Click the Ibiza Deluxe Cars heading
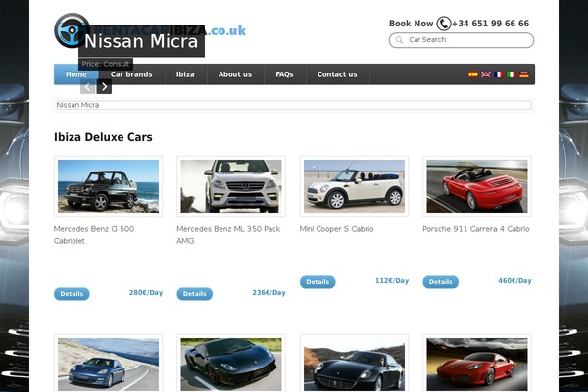The width and height of the screenshot is (588, 392). [103, 137]
